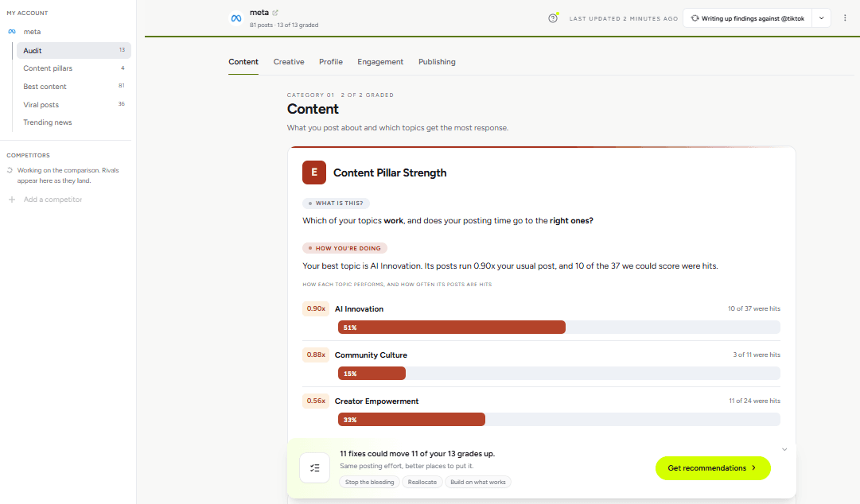The width and height of the screenshot is (860, 504).
Task: Click the "10 of 37 were hits" text
Action: pyautogui.click(x=754, y=309)
